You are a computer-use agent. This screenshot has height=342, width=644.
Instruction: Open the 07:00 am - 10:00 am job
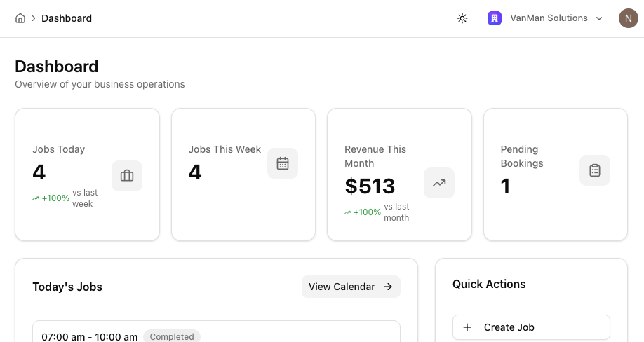click(216, 331)
